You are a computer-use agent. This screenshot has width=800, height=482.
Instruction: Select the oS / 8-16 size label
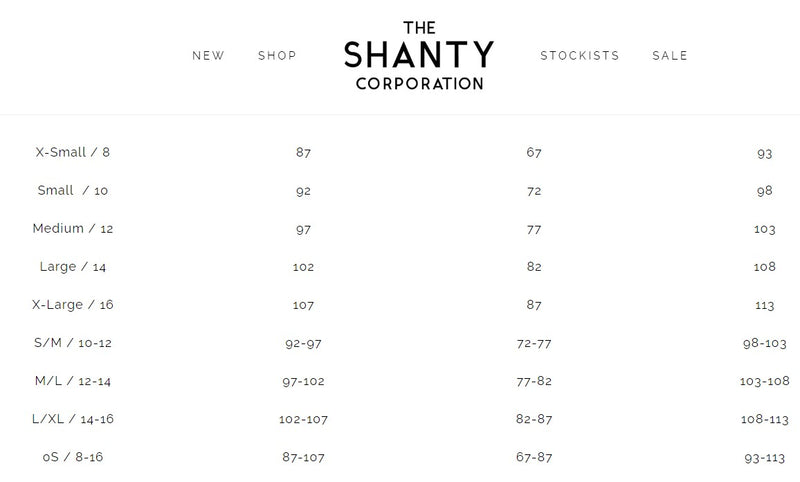(73, 457)
